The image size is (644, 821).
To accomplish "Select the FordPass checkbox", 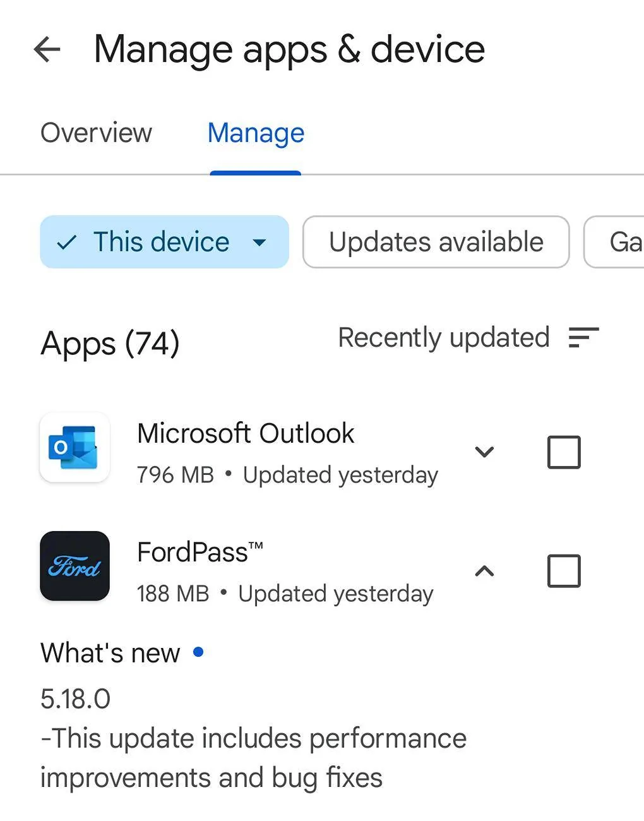I will pos(563,571).
